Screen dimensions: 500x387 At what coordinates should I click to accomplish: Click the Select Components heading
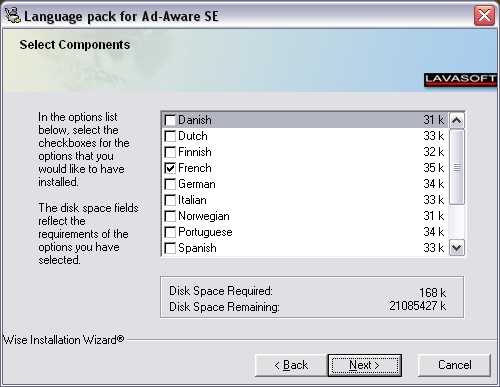[75, 45]
